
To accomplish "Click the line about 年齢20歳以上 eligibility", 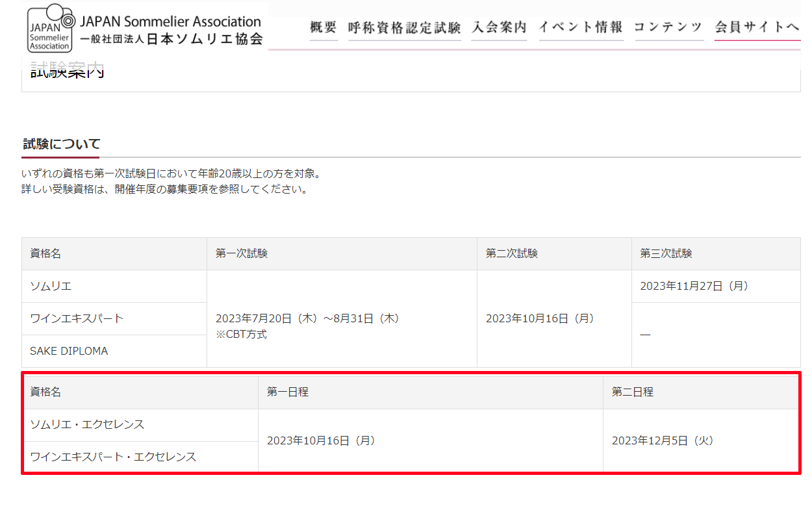I will coord(171,174).
